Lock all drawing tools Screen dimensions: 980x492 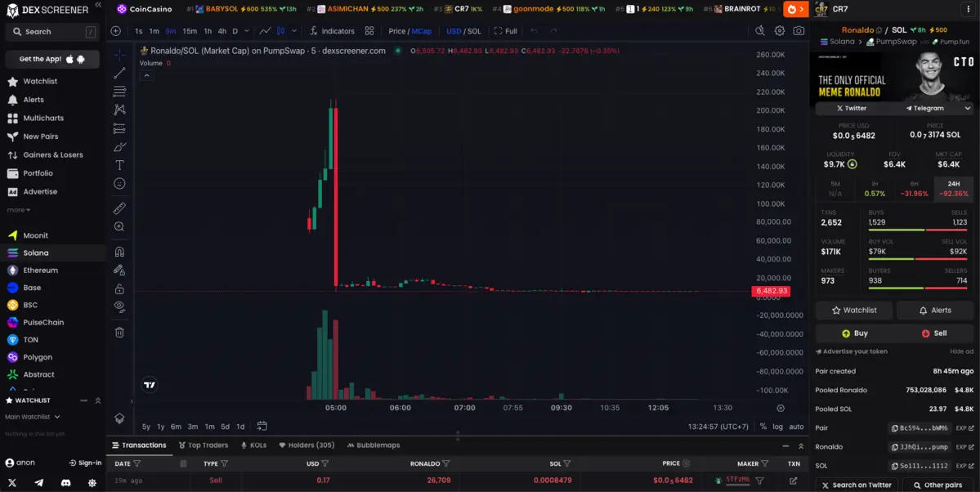[x=119, y=288]
